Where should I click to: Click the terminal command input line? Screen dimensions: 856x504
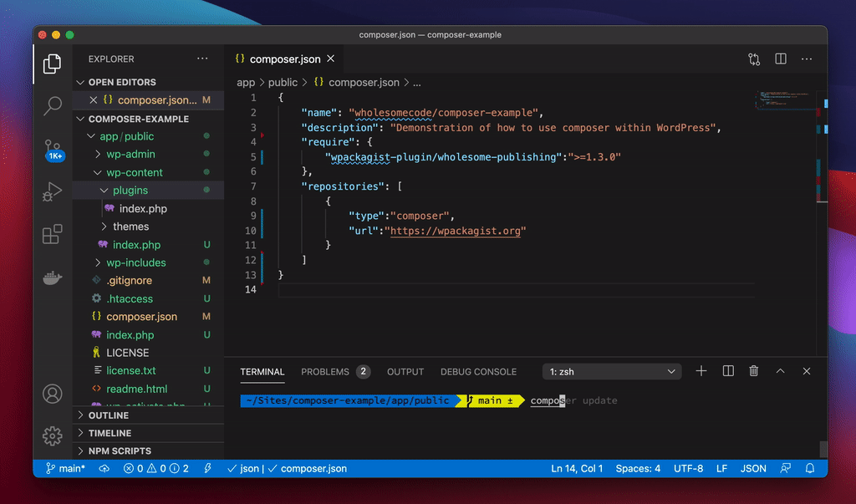pos(573,400)
